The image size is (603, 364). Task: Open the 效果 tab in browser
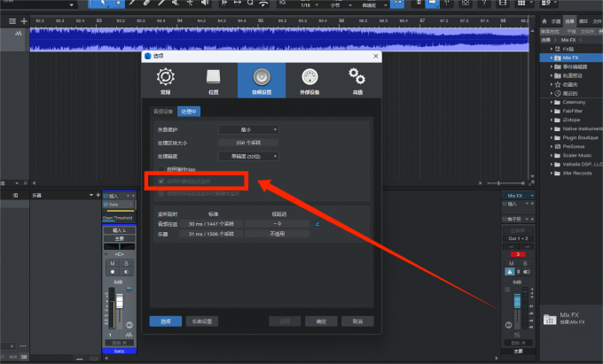click(x=569, y=21)
